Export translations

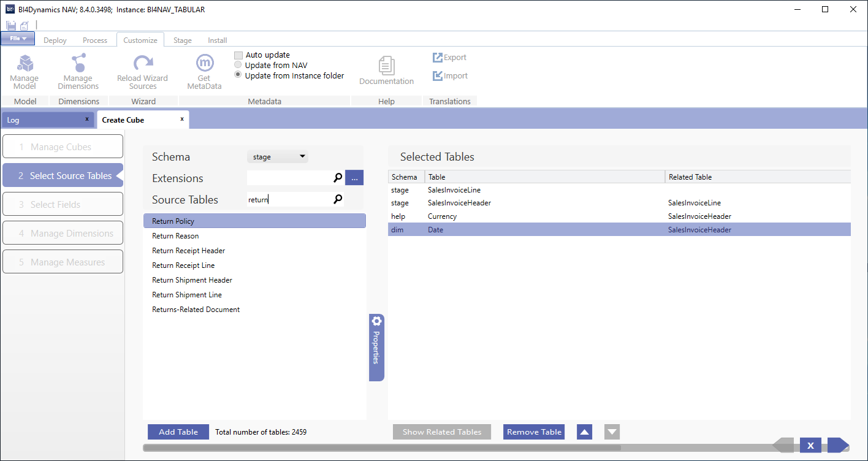450,58
